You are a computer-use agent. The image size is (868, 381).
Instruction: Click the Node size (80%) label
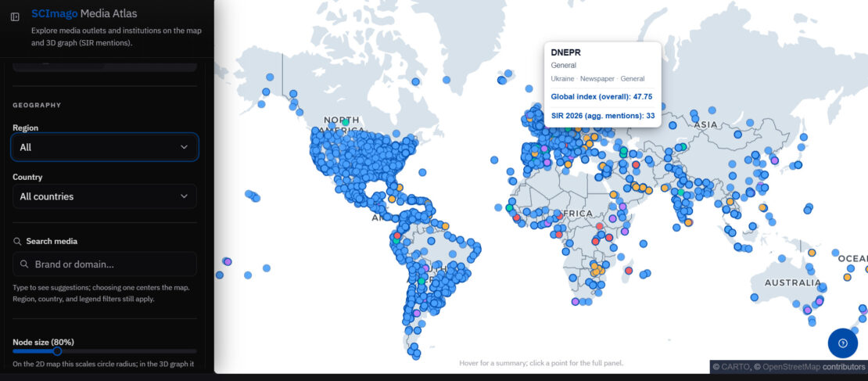(x=43, y=342)
